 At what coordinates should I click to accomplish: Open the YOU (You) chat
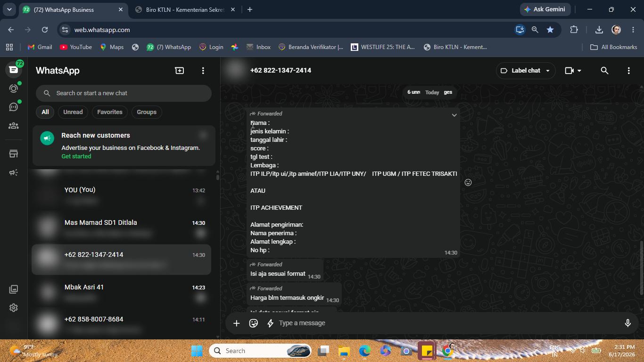click(x=122, y=194)
